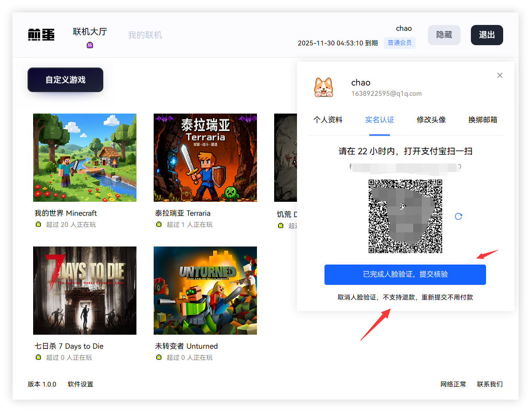This screenshot has height=413, width=532.
Task: Click the app logo in header
Action: point(41,35)
